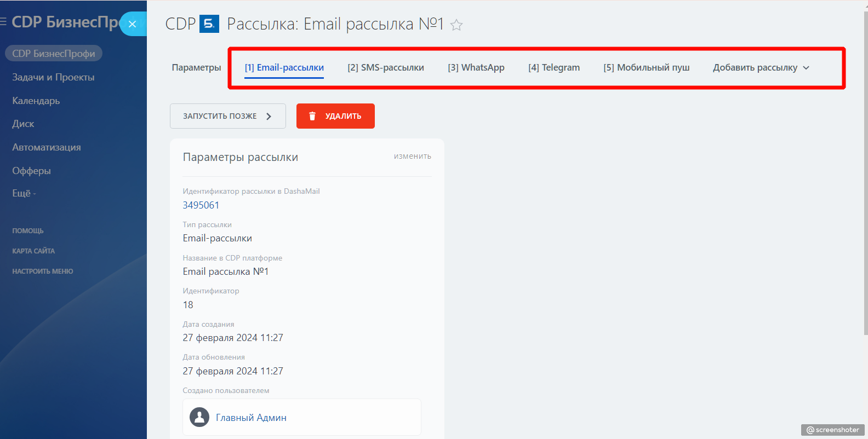Select CDP БизнесПрофи in the sidebar

pos(54,53)
